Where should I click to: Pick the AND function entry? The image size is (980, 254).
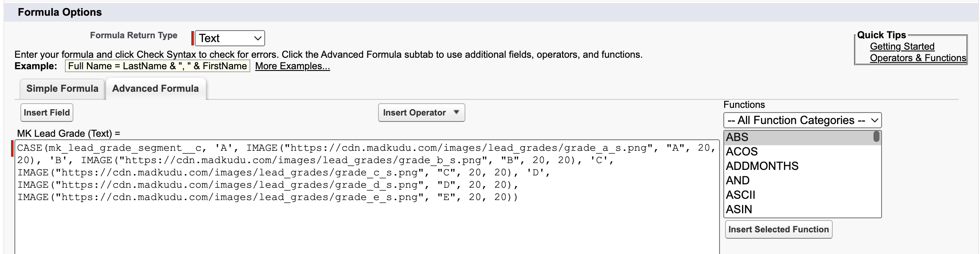(738, 181)
